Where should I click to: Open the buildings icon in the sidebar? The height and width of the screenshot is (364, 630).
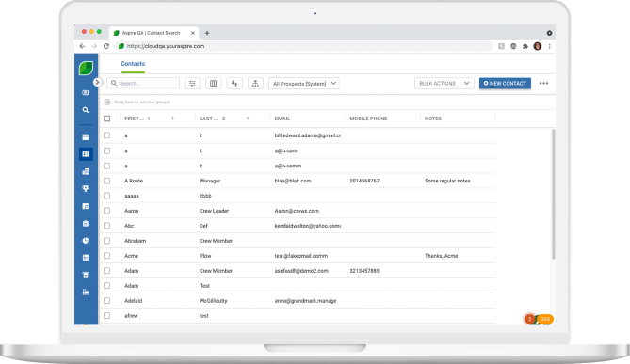(86, 172)
